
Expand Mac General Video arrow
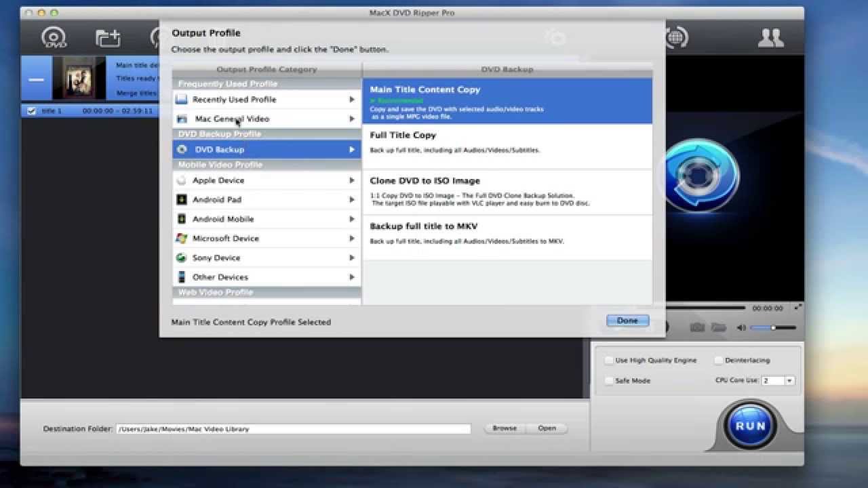tap(352, 119)
